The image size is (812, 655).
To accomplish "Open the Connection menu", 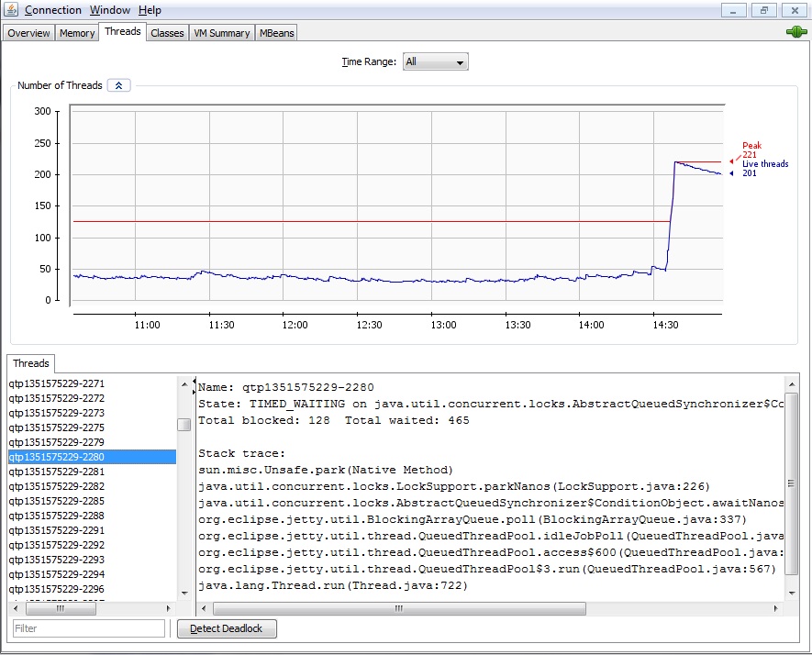I will click(x=53, y=10).
